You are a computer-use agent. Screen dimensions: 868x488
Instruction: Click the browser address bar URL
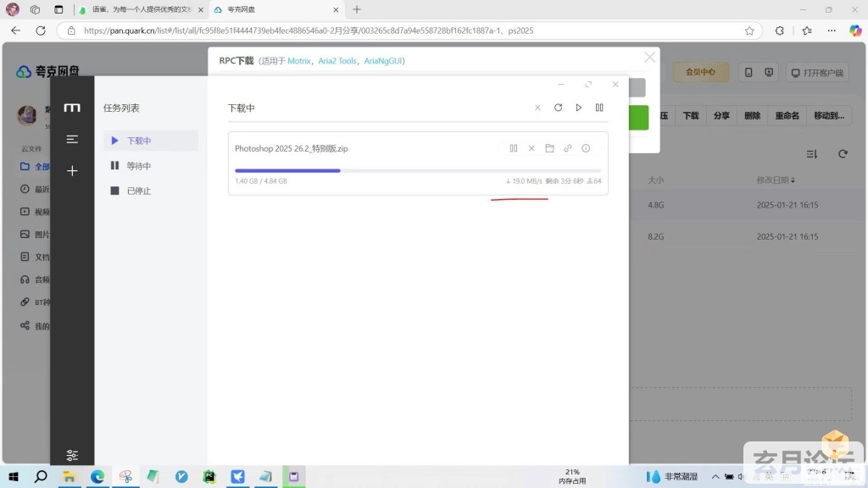309,30
